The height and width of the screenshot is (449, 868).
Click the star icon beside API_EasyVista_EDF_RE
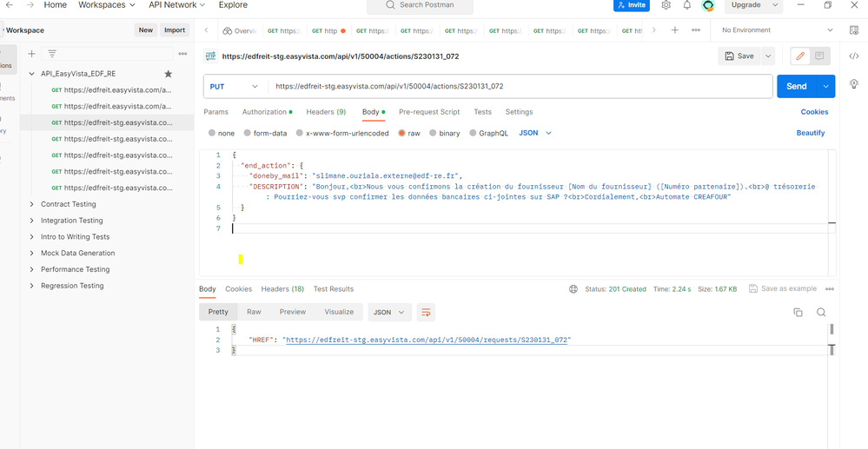tap(169, 74)
